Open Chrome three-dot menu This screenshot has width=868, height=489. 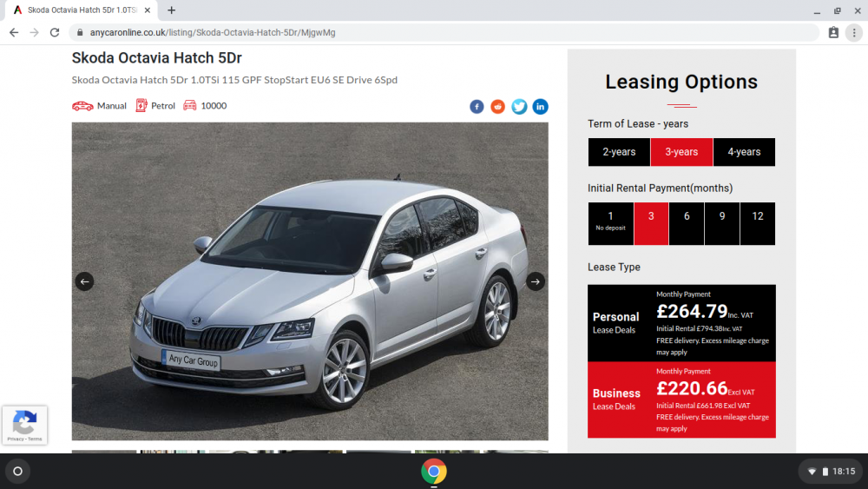[854, 33]
